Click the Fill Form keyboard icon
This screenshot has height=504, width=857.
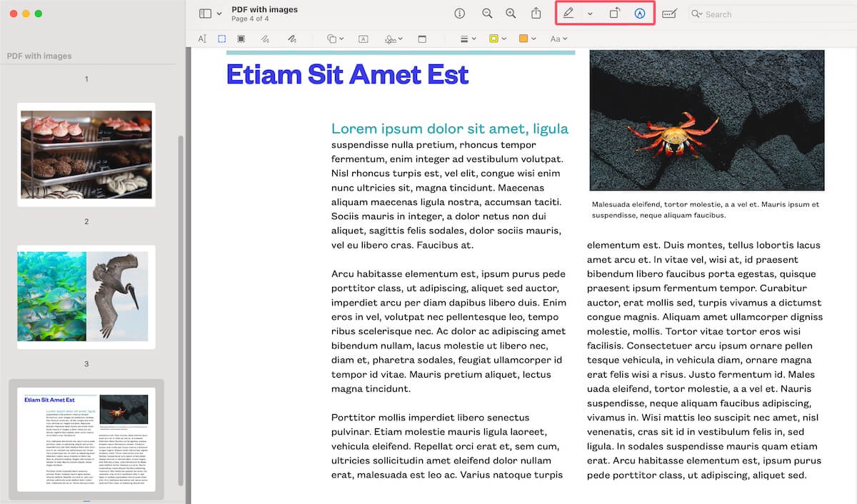(x=668, y=14)
